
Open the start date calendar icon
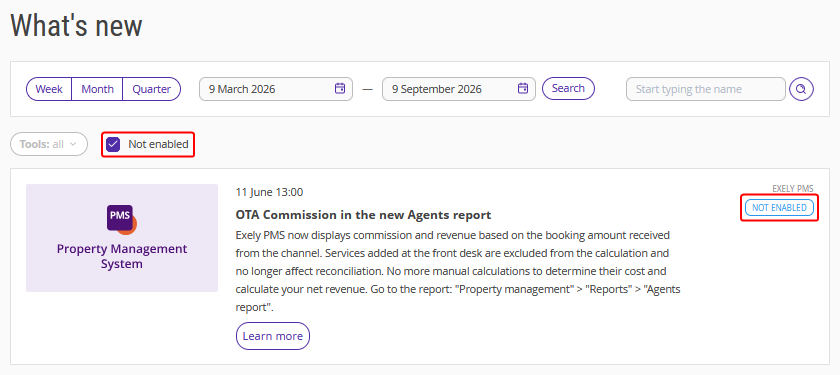click(340, 88)
